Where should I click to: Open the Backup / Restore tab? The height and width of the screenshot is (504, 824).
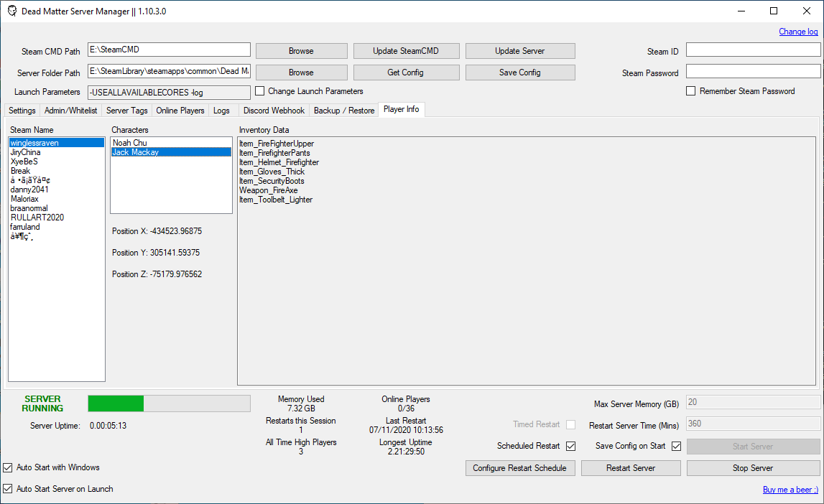[343, 110]
